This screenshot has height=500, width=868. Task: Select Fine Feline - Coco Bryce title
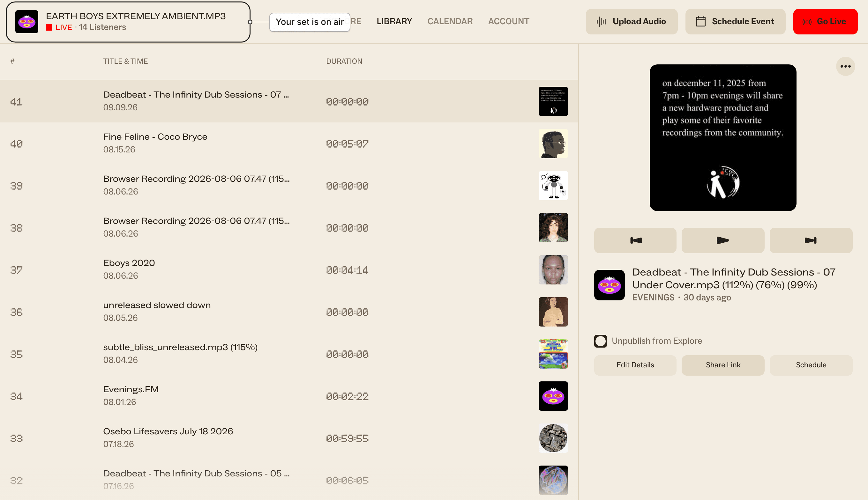point(155,137)
